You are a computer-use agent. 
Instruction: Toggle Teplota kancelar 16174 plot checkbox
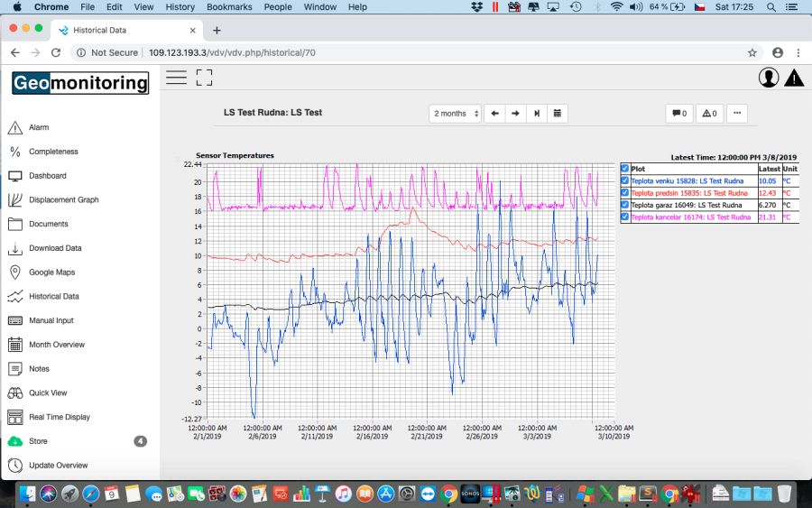pyautogui.click(x=625, y=217)
